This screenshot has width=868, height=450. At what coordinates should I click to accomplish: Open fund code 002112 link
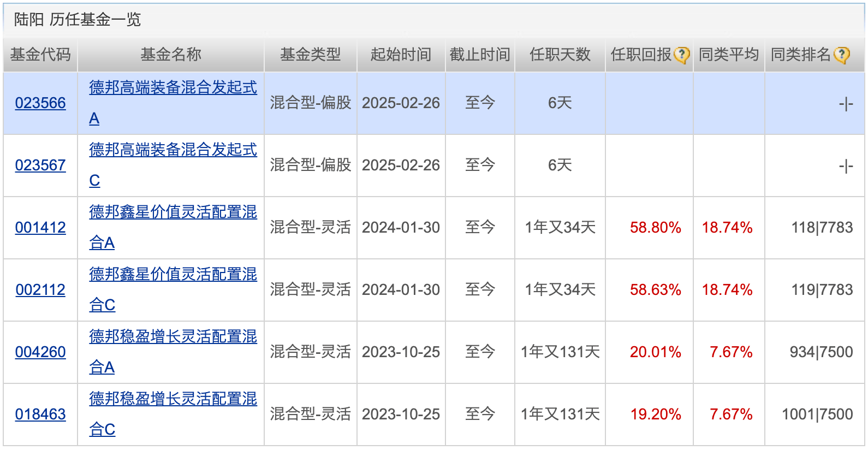tap(40, 289)
